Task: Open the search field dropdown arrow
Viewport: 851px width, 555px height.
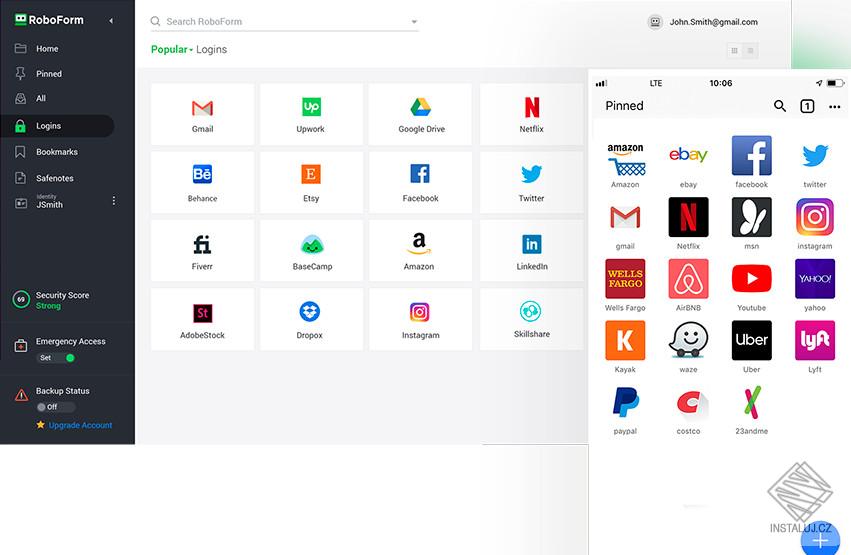Action: pyautogui.click(x=414, y=22)
